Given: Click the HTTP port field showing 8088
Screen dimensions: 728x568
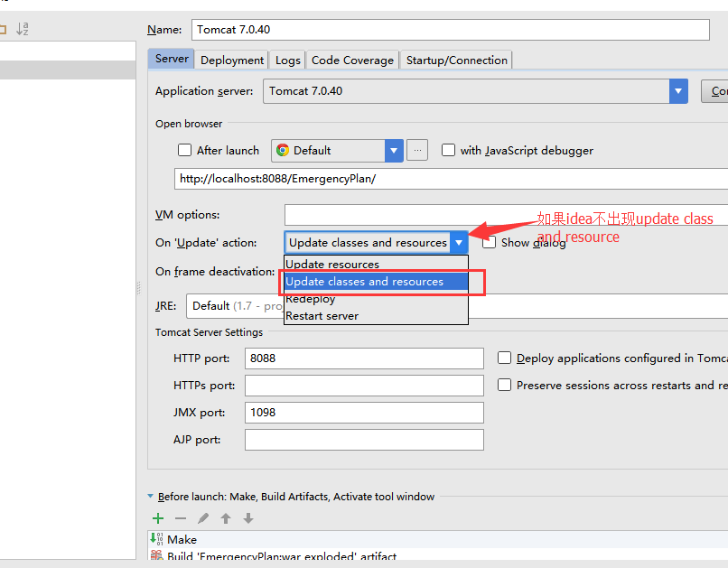Looking at the screenshot, I should click(364, 358).
